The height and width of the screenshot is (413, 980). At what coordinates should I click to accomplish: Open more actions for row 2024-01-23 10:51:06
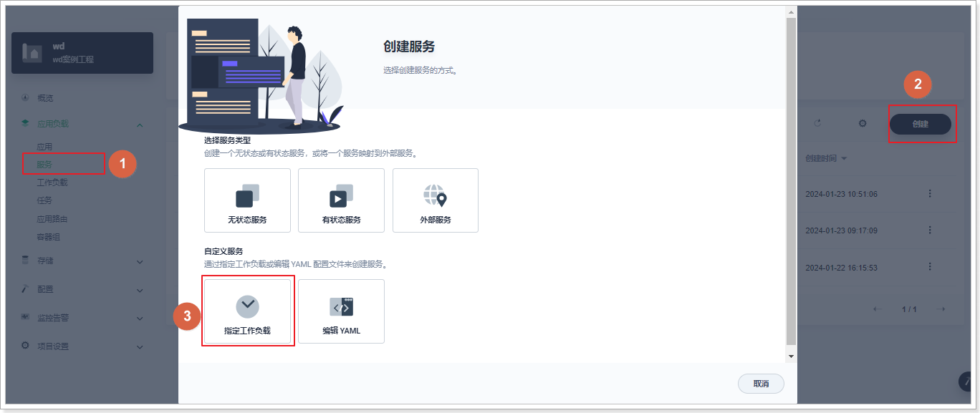click(930, 193)
